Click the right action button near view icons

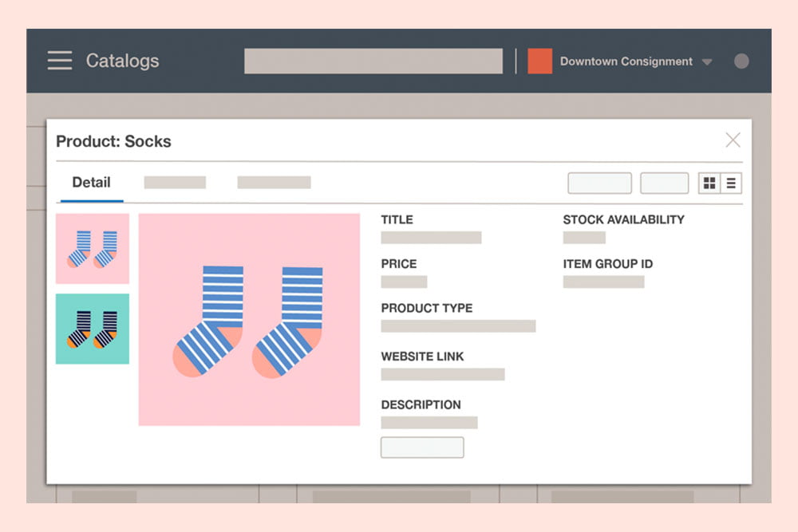pos(664,183)
